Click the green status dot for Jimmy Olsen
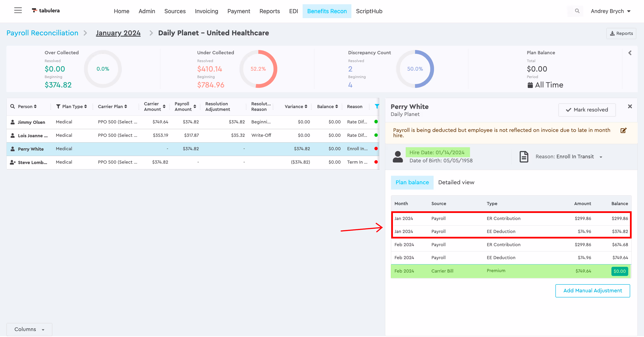 (x=376, y=122)
